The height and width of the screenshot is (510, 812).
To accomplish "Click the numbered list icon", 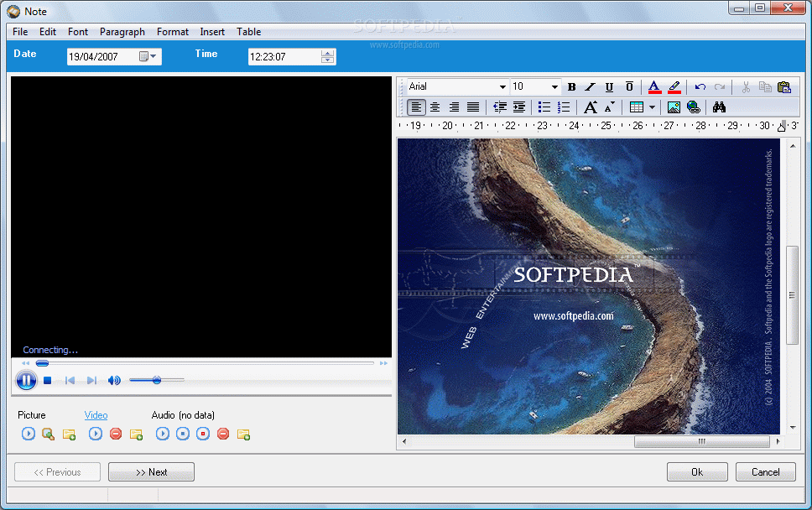I will (564, 107).
